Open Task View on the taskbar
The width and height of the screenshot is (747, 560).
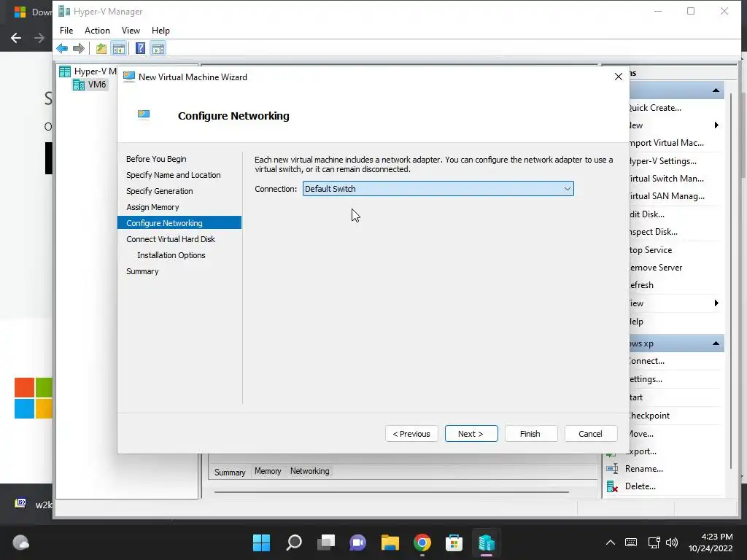(x=326, y=542)
